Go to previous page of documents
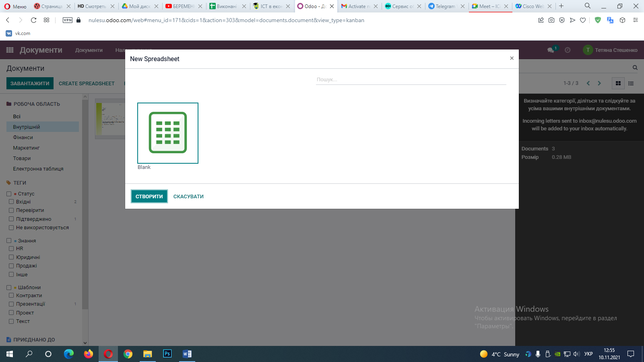 (588, 83)
